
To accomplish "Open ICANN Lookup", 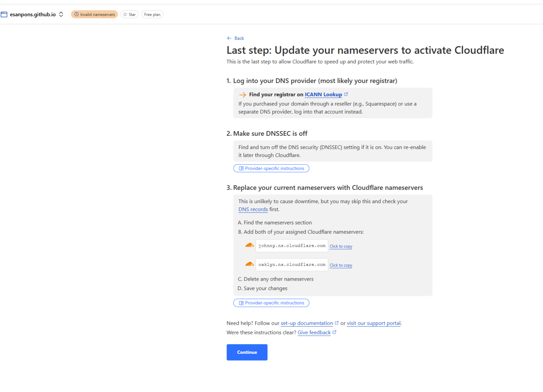I will click(x=323, y=94).
